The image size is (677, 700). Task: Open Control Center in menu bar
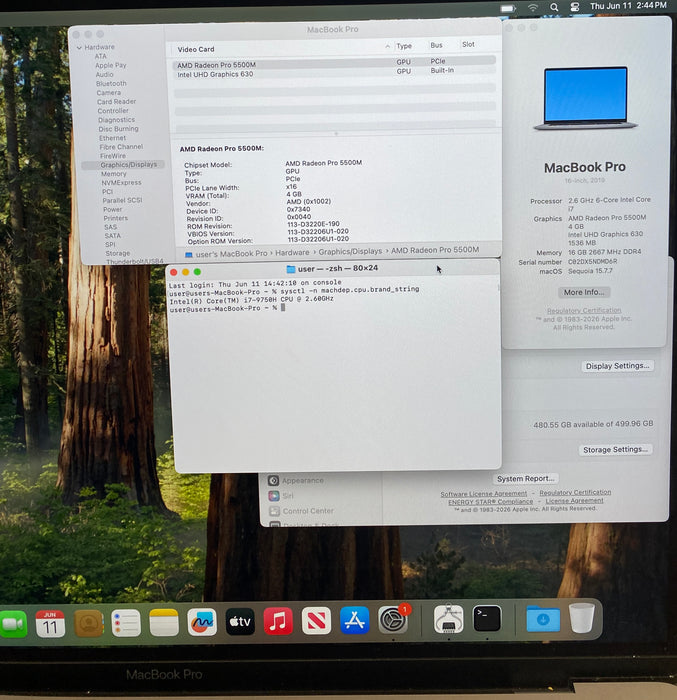pos(575,7)
